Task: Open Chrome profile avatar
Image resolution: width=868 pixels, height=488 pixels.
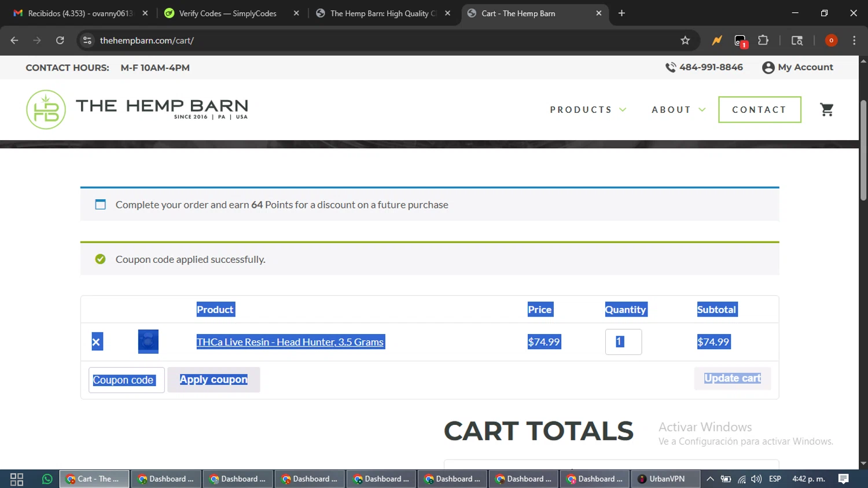Action: (x=831, y=41)
